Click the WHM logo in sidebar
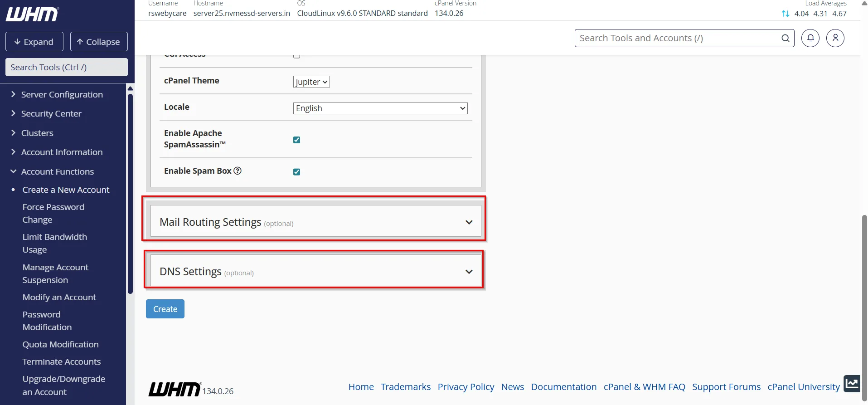The width and height of the screenshot is (868, 405). pos(32,15)
